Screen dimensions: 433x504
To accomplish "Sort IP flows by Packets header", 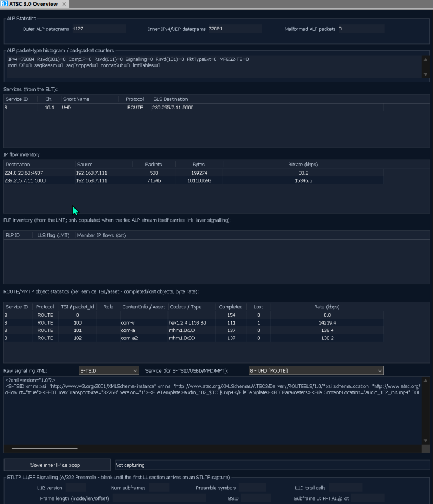I will click(x=154, y=164).
